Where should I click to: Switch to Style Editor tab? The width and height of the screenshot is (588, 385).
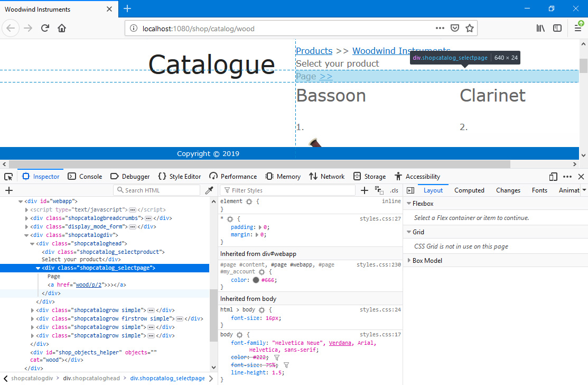(x=180, y=176)
